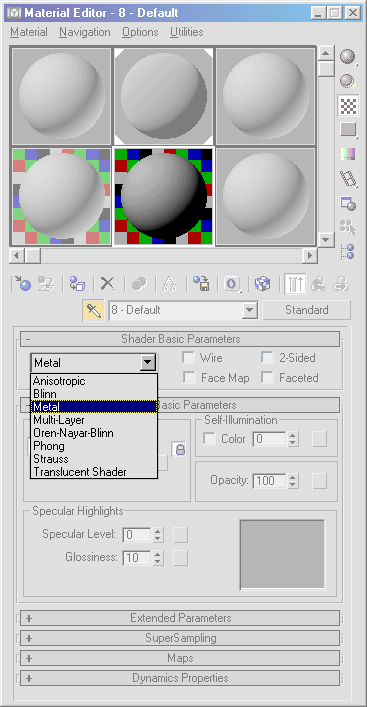Image resolution: width=367 pixels, height=707 pixels.
Task: Toggle the checkered Background icon
Action: coord(349,106)
